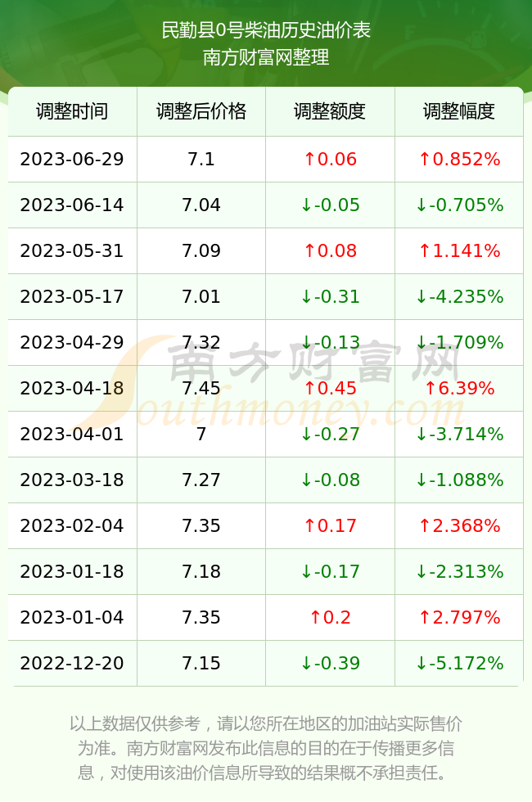Click the disclaimer text at bottom

click(266, 748)
